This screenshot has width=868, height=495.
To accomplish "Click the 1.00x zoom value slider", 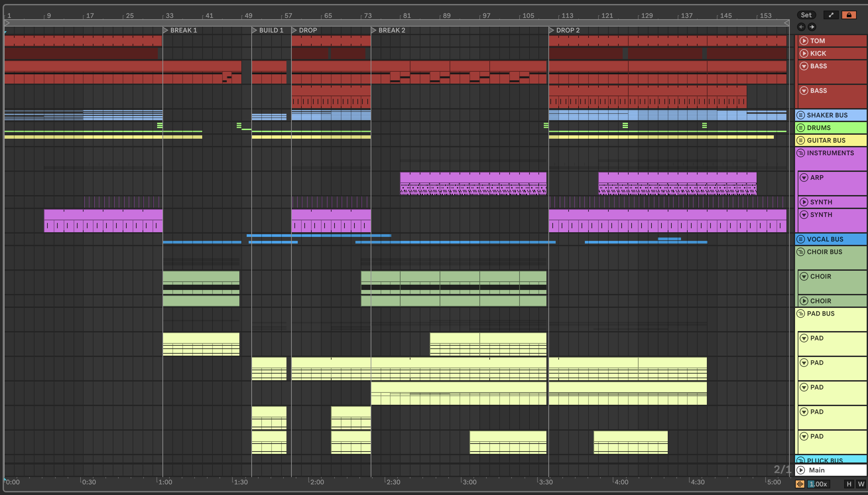I will pyautogui.click(x=818, y=484).
